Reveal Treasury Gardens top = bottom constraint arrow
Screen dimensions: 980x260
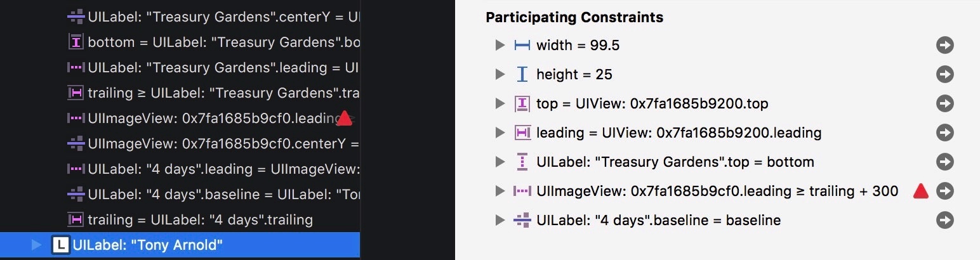point(945,162)
